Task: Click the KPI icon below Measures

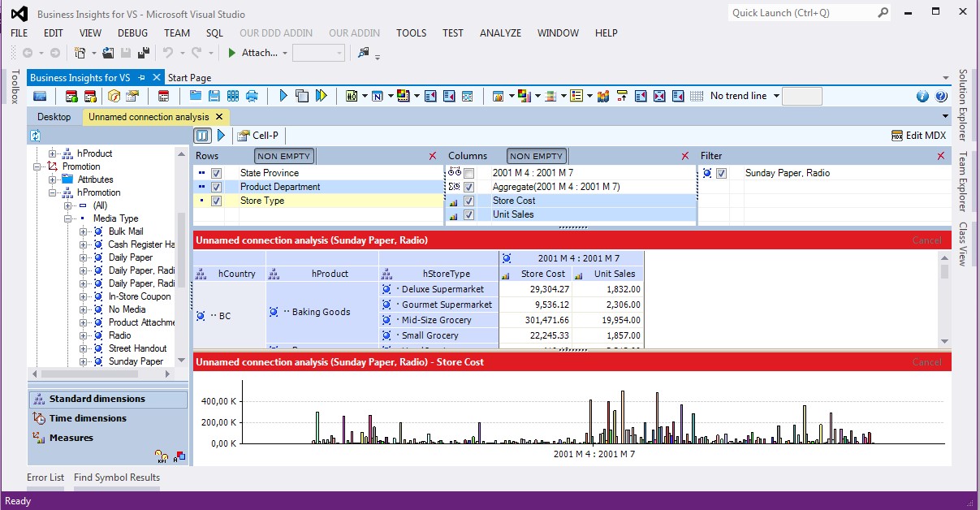Action: pos(161,457)
